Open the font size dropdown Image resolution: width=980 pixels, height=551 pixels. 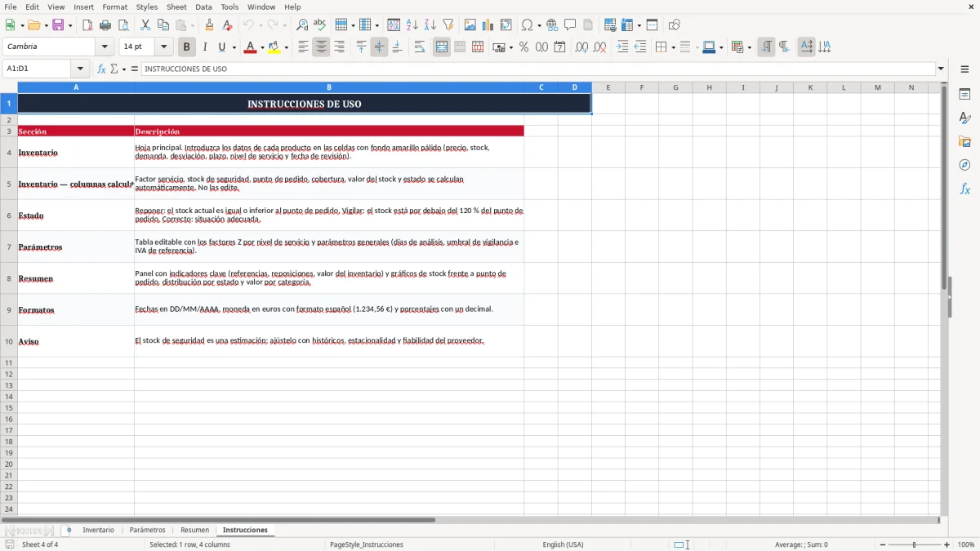[163, 47]
